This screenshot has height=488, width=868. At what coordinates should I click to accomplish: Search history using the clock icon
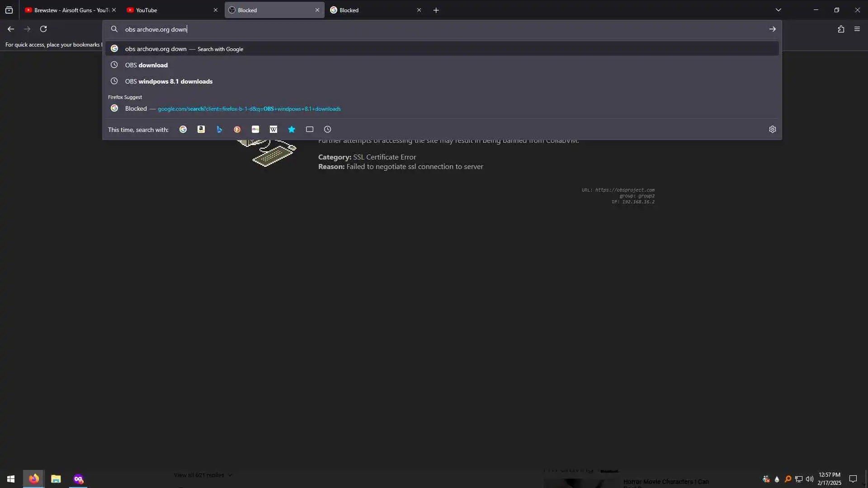coord(328,129)
